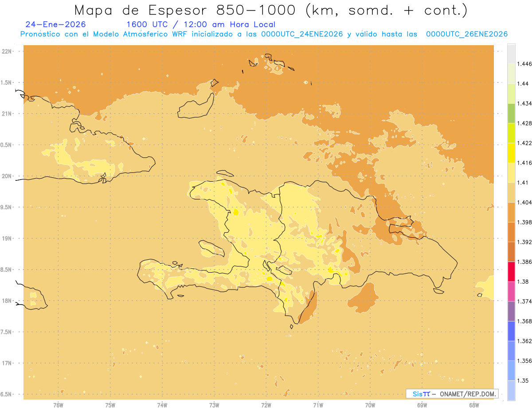Click the 1.446 colorbar value
Viewport: 532px width, 411px height.
pyautogui.click(x=524, y=64)
